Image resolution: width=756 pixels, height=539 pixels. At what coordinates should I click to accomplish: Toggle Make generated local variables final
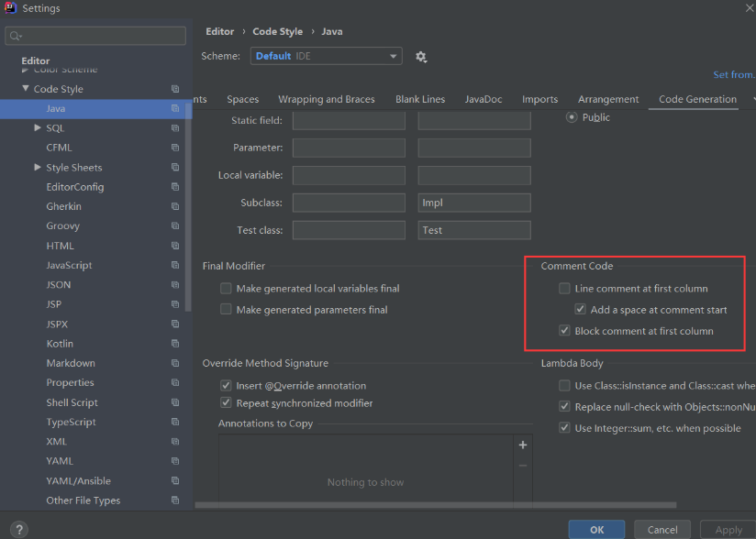click(226, 289)
